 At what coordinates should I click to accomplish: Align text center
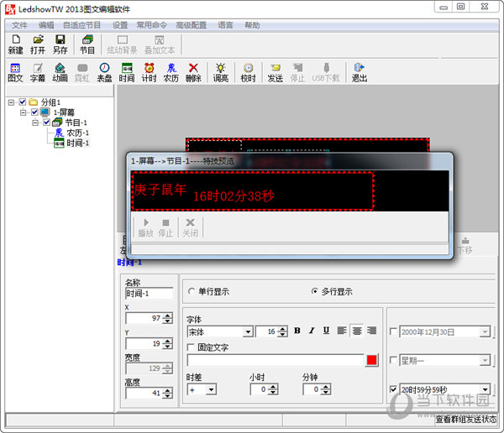point(357,331)
